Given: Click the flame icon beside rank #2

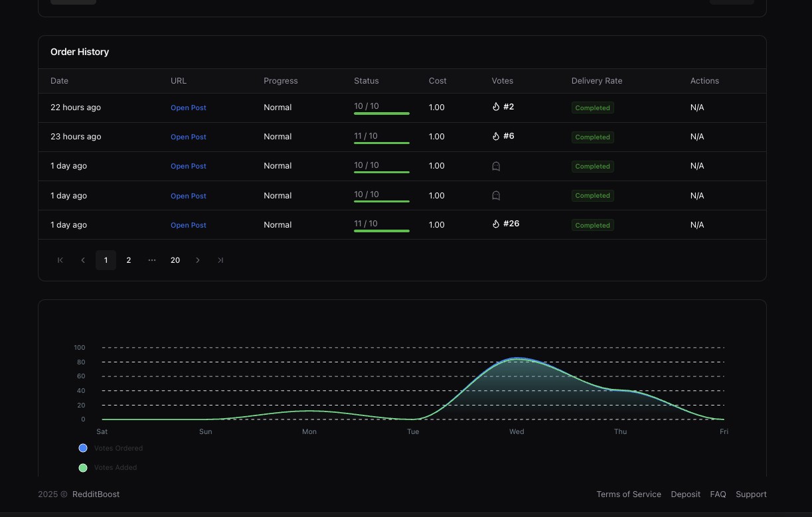Looking at the screenshot, I should tap(496, 107).
